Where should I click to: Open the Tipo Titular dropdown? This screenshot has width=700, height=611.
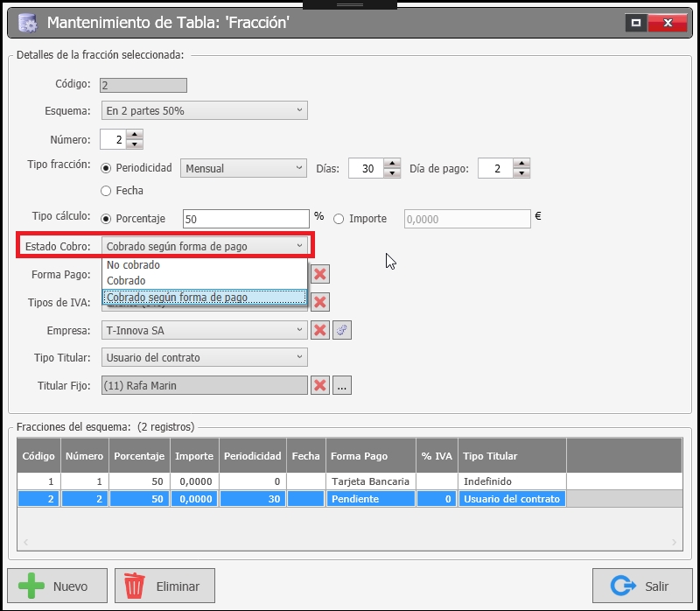205,357
